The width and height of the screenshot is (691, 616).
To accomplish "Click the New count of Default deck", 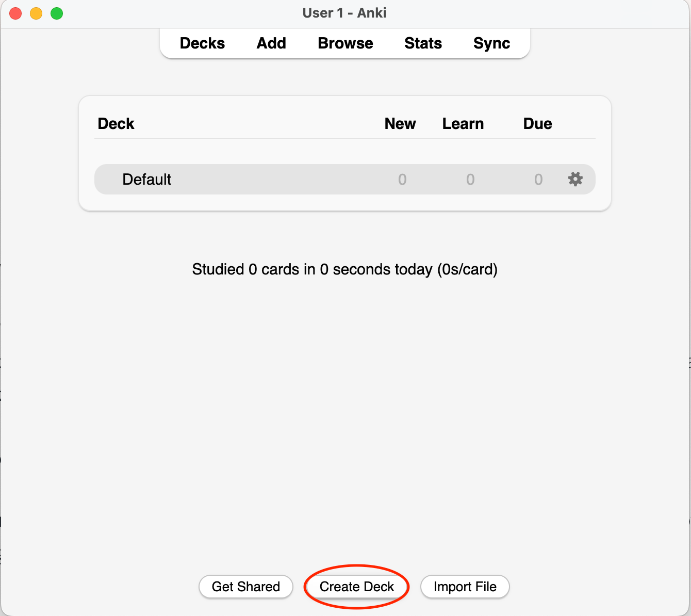I will click(x=402, y=180).
